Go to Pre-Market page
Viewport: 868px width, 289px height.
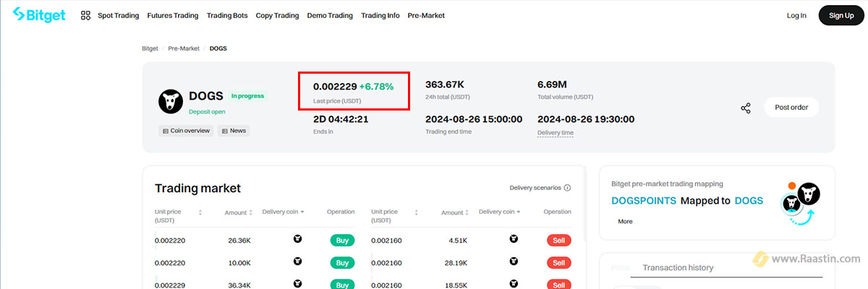click(426, 15)
